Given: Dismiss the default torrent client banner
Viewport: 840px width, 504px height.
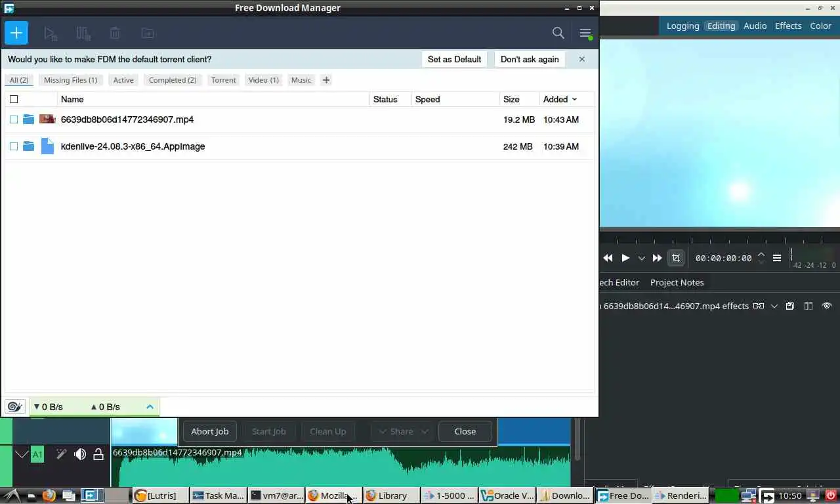Looking at the screenshot, I should 581,59.
